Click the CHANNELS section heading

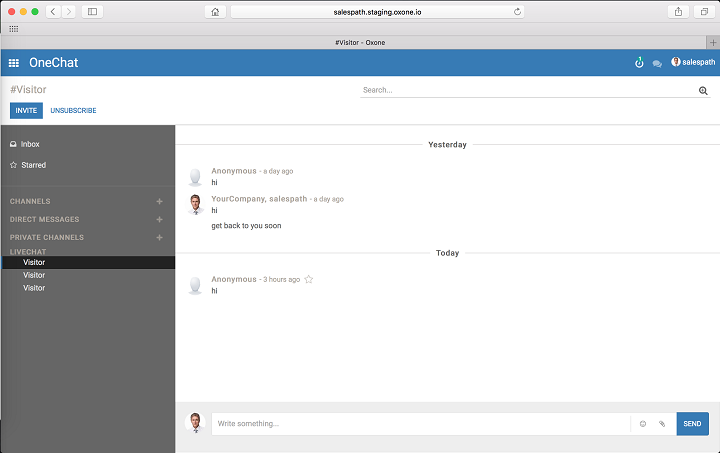(x=30, y=201)
